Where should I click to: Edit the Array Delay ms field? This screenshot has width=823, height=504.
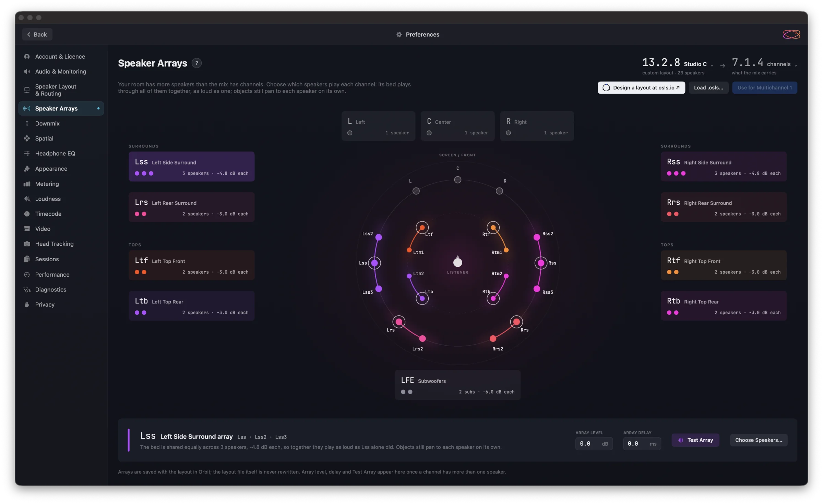(642, 444)
